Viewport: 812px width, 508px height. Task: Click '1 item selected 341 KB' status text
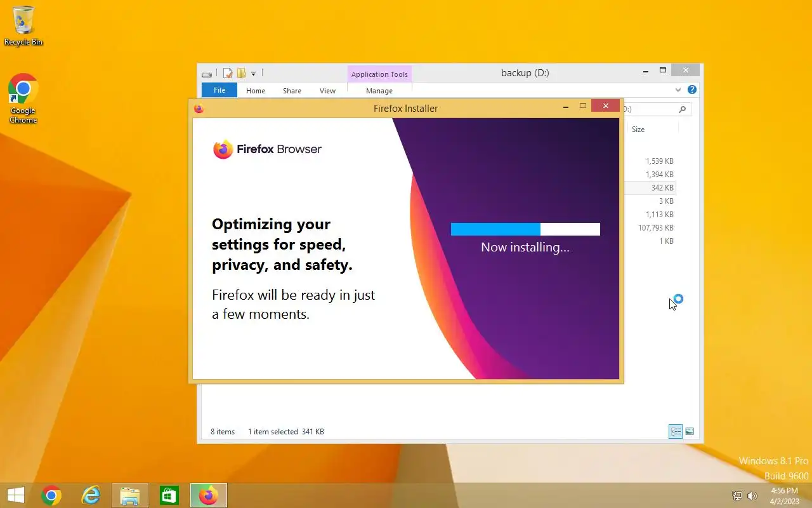coord(286,432)
